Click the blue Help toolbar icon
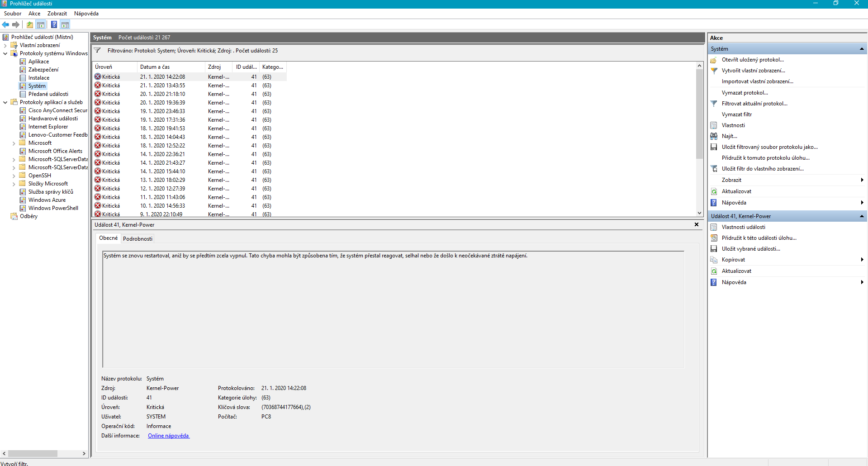 click(54, 24)
